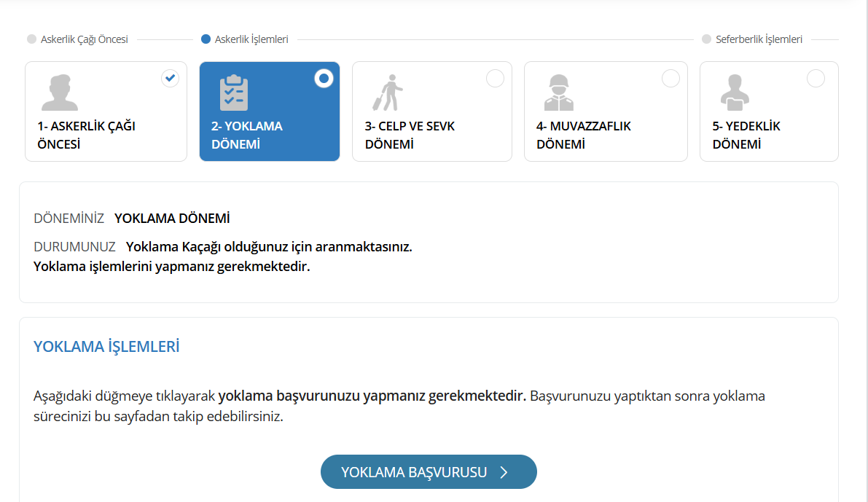This screenshot has width=868, height=502.
Task: Open the 3- Celp ve Sevk Dönemi step title
Action: click(x=410, y=135)
